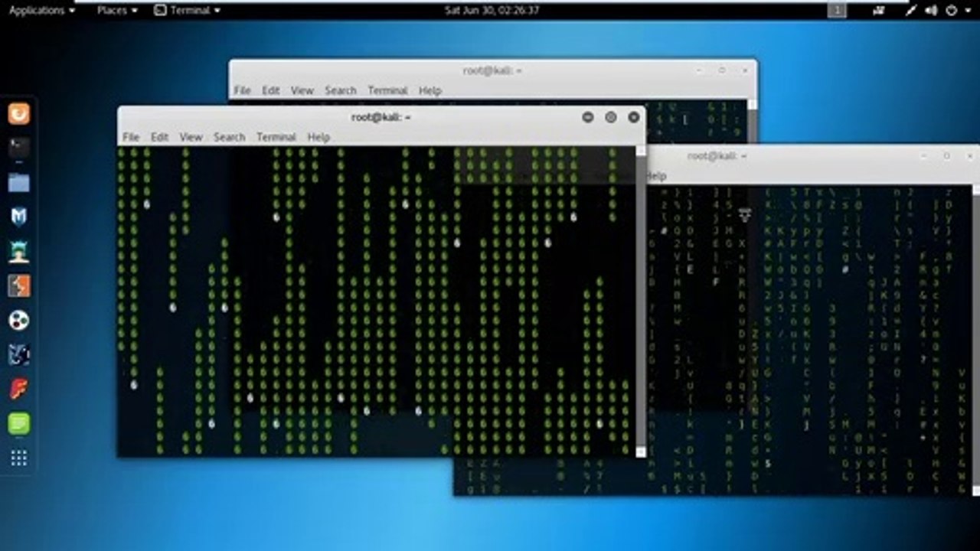Click the front terminal's vertical scrollbar
980x551 pixels.
(x=641, y=302)
